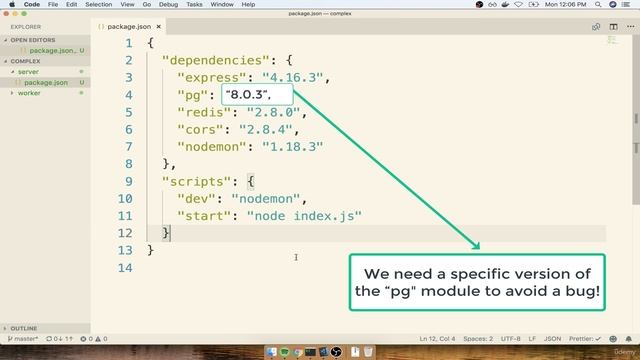640x360 pixels.
Task: Select package.json inside the server folder
Action: [x=46, y=82]
